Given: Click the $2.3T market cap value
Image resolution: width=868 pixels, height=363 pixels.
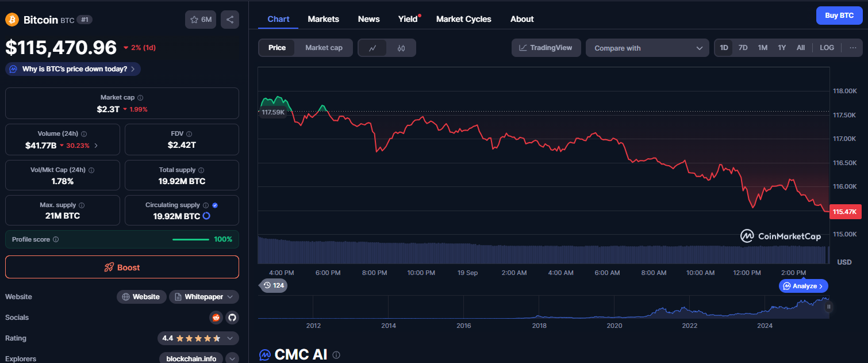Looking at the screenshot, I should [108, 109].
